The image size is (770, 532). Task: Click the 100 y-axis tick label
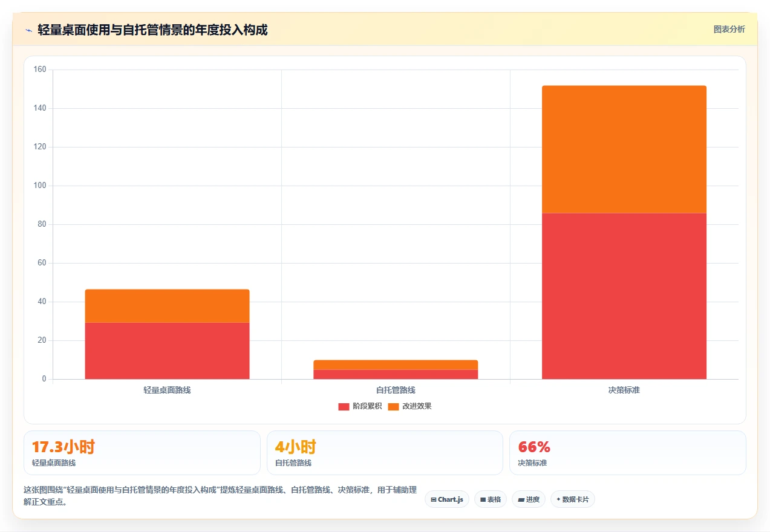click(40, 186)
